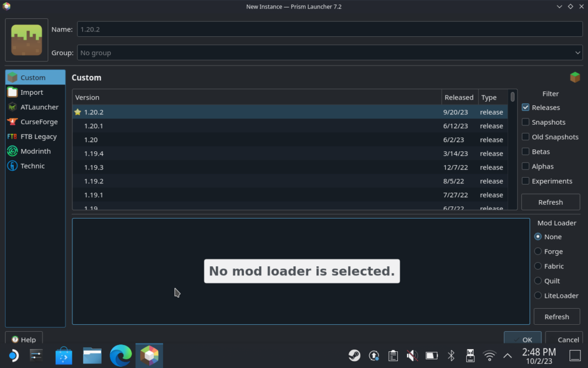Open clipboard tray icon

pos(393,355)
